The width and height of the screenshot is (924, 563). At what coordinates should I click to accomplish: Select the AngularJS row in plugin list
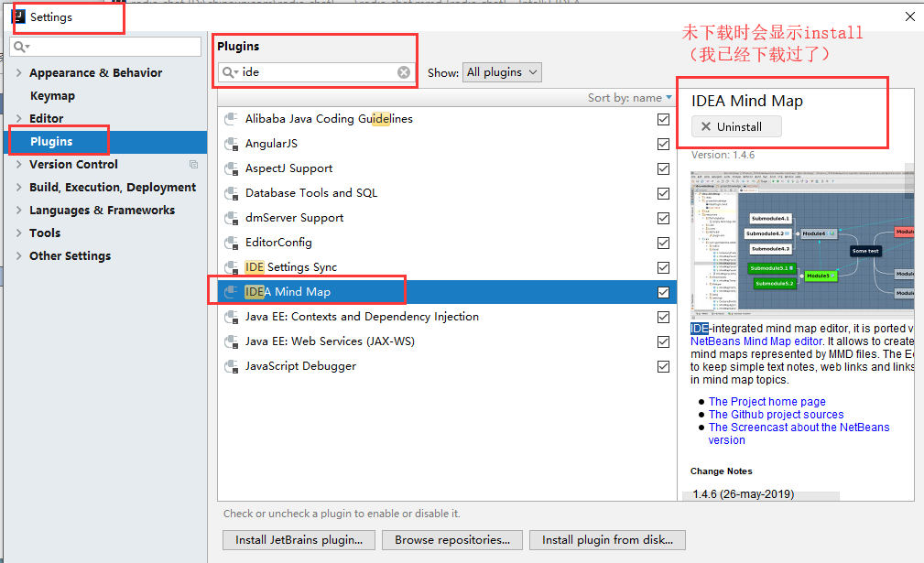(447, 144)
